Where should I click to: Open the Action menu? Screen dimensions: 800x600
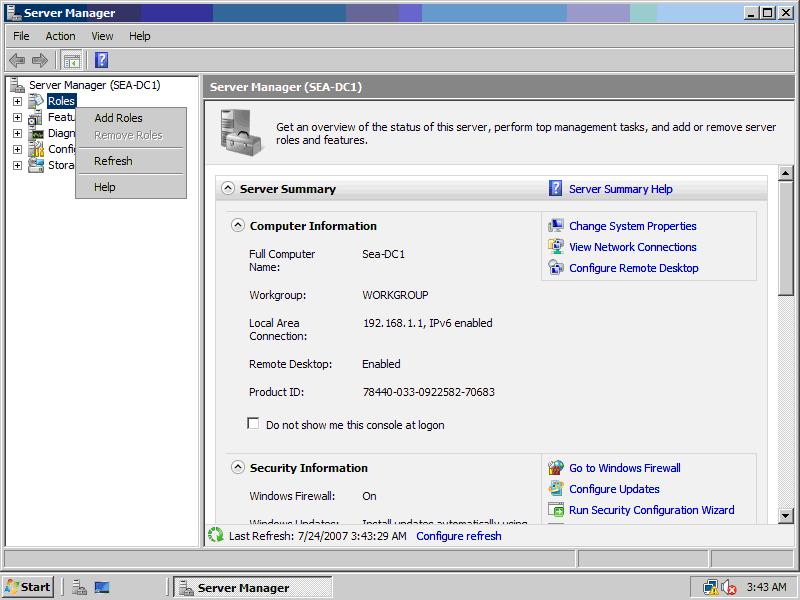[x=60, y=36]
